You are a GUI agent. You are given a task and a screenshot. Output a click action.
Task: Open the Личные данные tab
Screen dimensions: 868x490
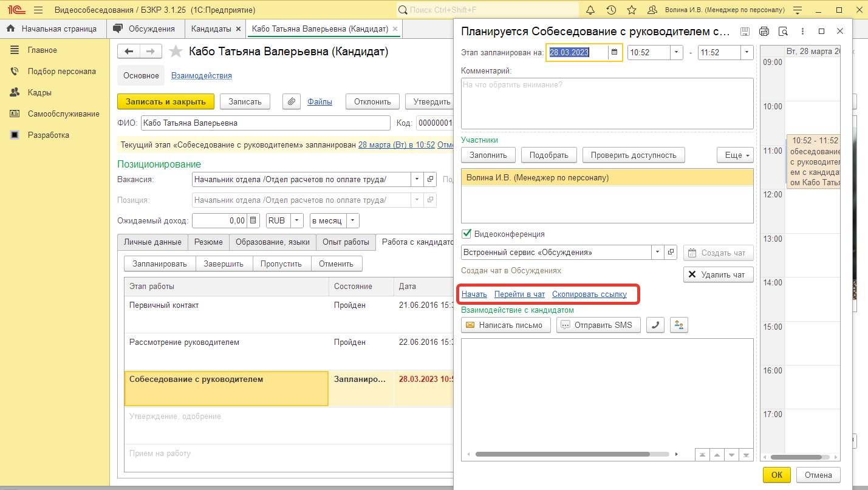tap(152, 242)
